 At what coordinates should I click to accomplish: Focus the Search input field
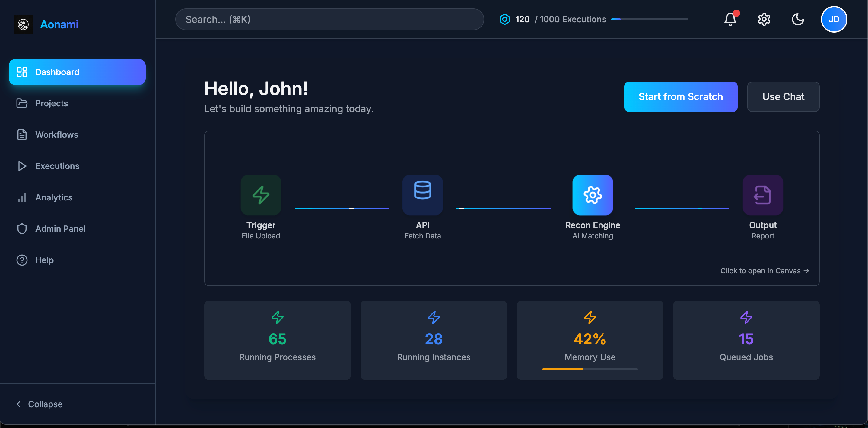click(329, 19)
